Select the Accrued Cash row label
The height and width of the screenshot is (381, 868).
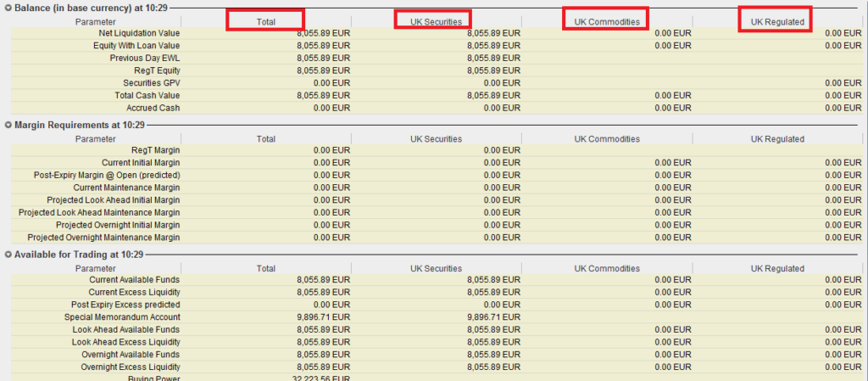pyautogui.click(x=153, y=108)
